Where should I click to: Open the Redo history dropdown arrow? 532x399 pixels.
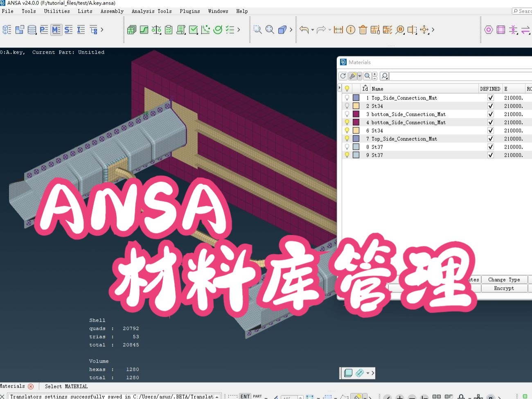pos(329,30)
